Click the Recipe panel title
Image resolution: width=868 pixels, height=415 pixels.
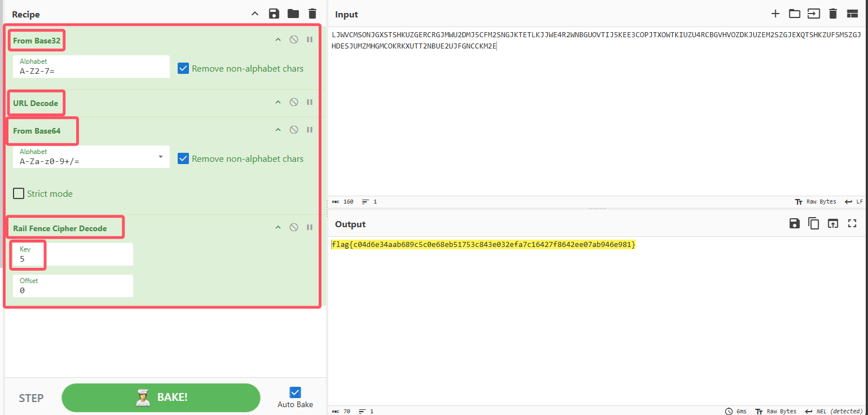tap(26, 15)
